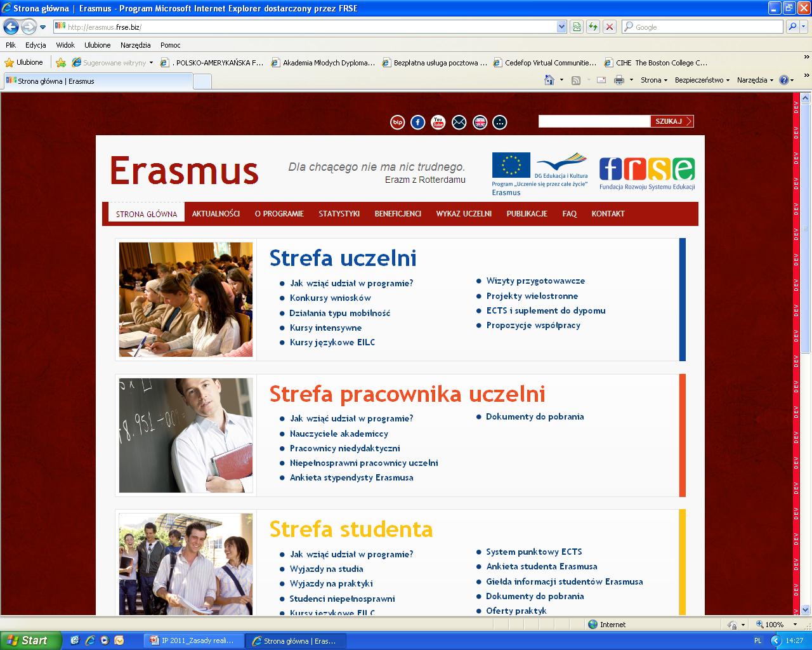Viewport: 812px width, 650px height.
Task: Click the Home page icon
Action: tap(549, 80)
